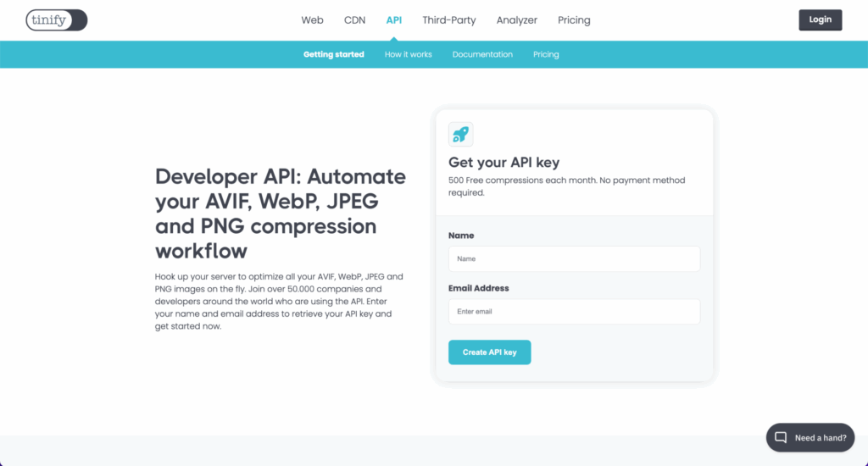
Task: Click the 500 Free compressions text
Action: [x=567, y=186]
